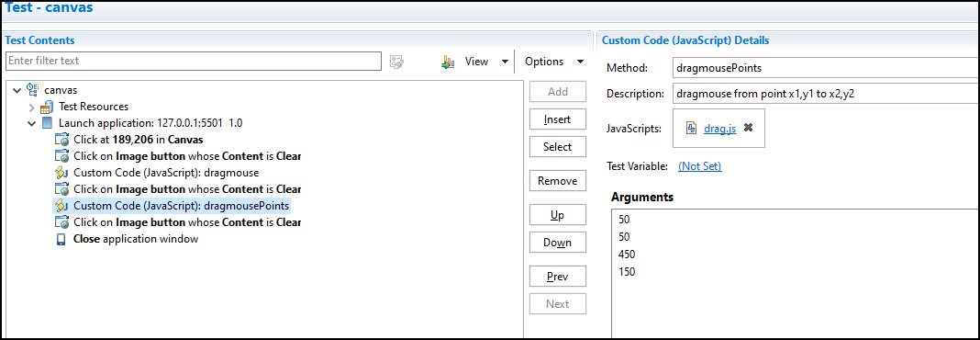The image size is (980, 340).
Task: Click the Enter filter text field
Action: coord(193,62)
